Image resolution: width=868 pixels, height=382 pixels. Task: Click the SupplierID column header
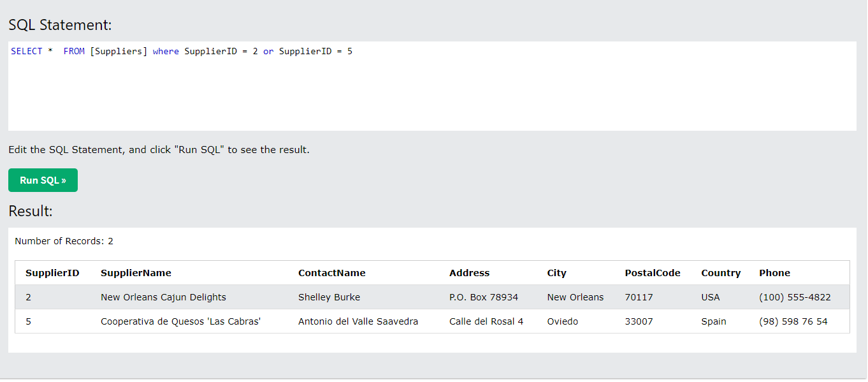click(x=52, y=273)
